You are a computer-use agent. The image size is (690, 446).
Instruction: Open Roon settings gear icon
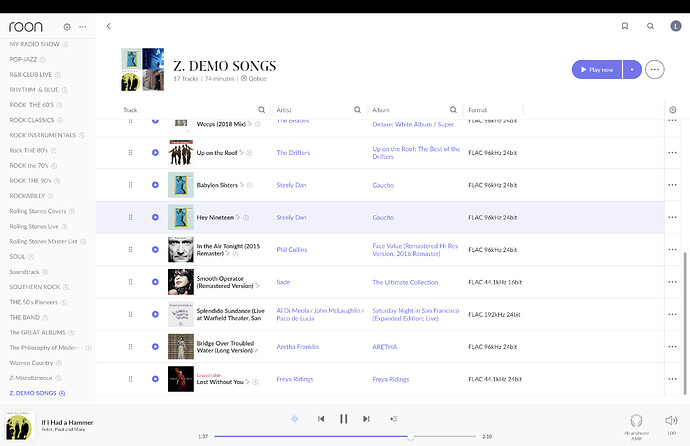pos(67,27)
